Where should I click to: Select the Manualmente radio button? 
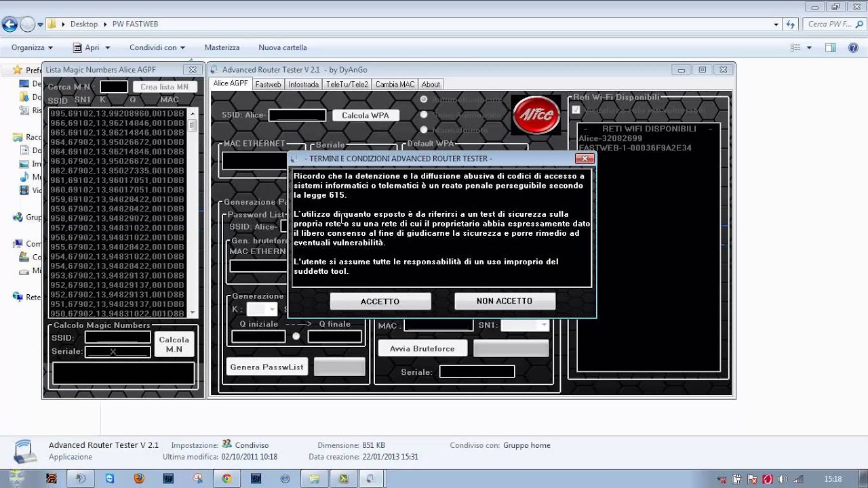424,129
